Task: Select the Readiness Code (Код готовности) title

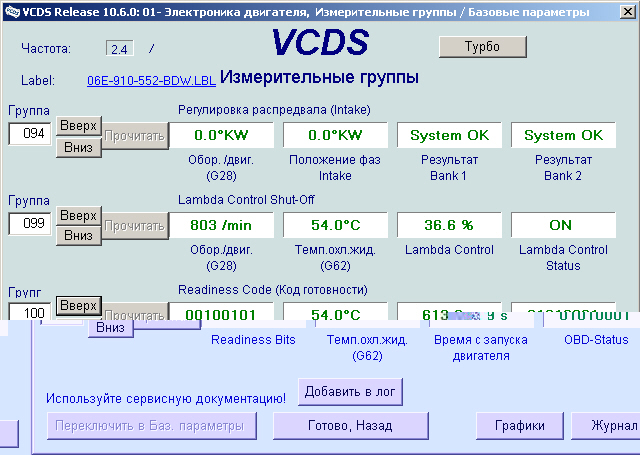Action: tap(273, 290)
